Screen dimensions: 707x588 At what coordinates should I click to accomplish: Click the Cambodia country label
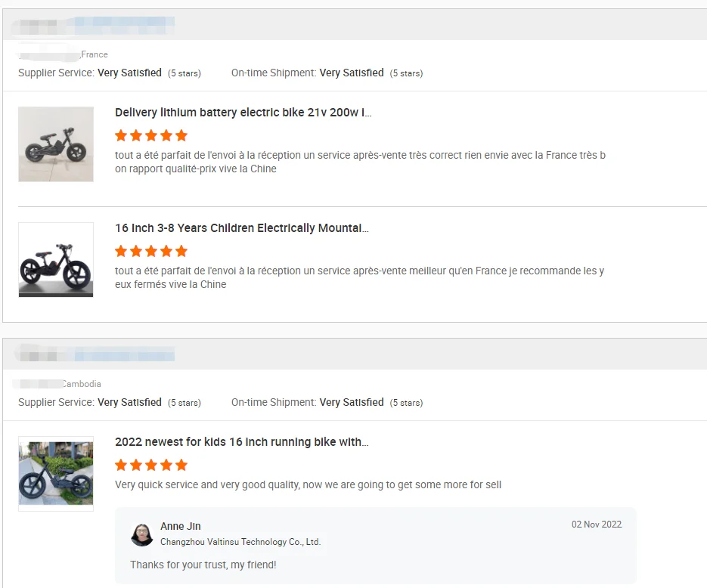pos(82,384)
